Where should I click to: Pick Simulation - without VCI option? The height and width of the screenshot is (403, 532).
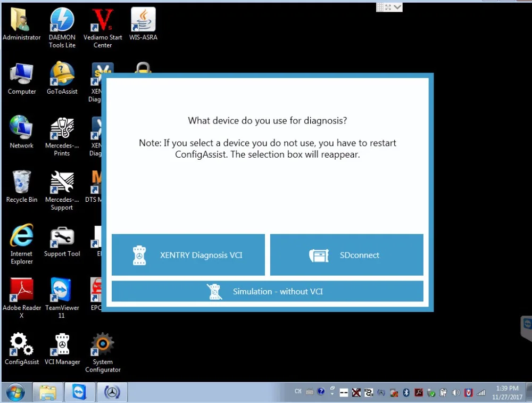pos(268,291)
